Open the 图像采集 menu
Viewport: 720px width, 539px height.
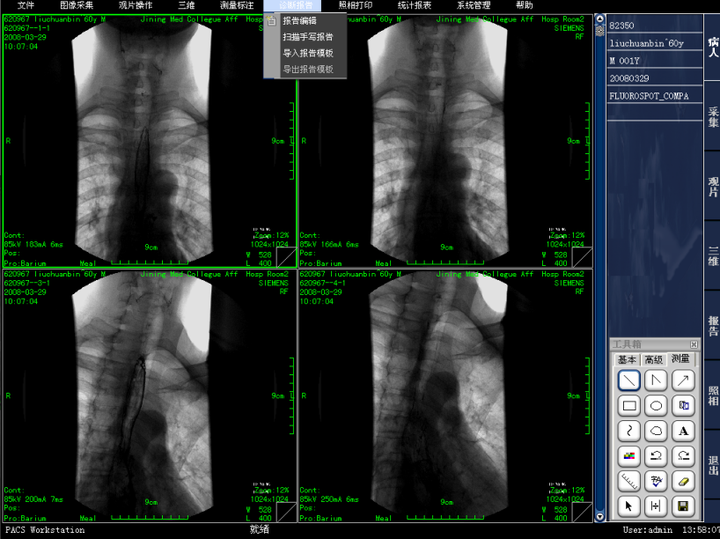click(x=76, y=6)
